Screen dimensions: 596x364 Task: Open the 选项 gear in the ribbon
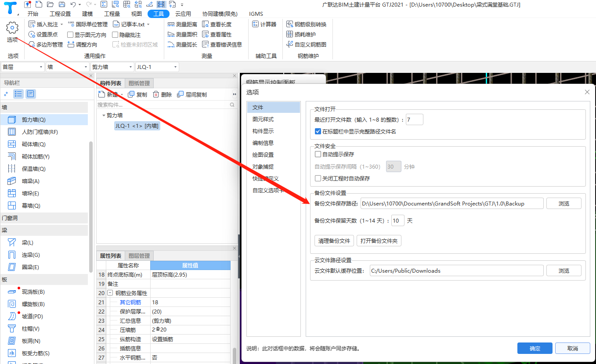click(x=12, y=32)
